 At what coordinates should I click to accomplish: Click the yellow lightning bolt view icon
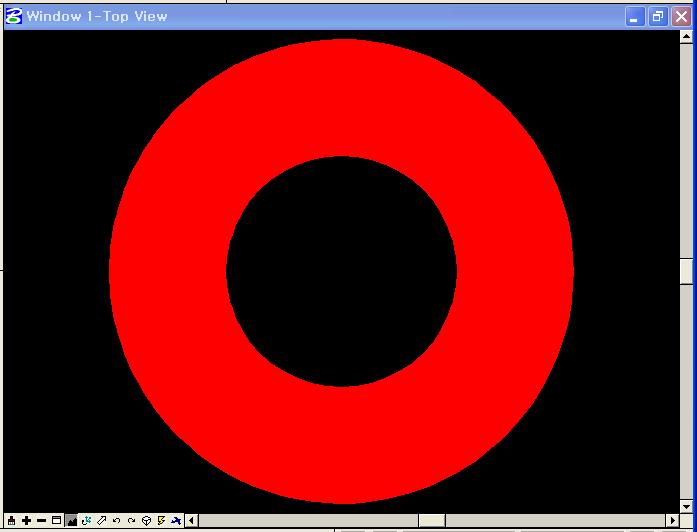point(161,521)
